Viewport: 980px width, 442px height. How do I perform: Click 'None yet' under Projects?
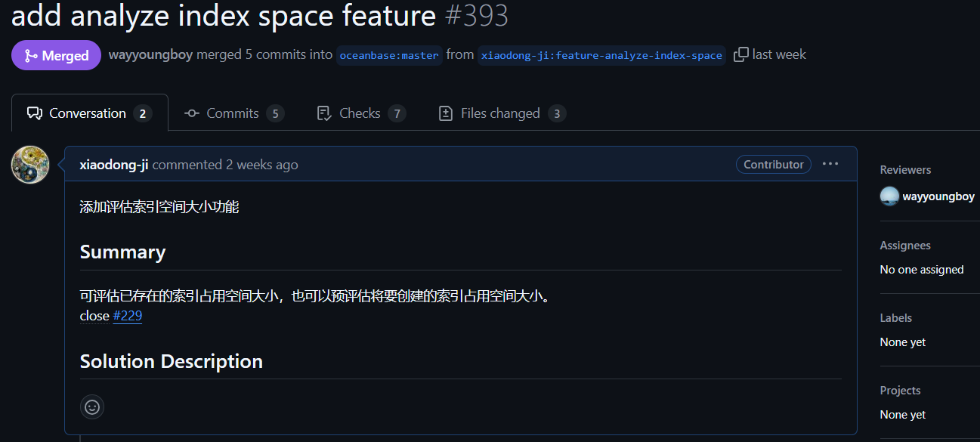(903, 415)
